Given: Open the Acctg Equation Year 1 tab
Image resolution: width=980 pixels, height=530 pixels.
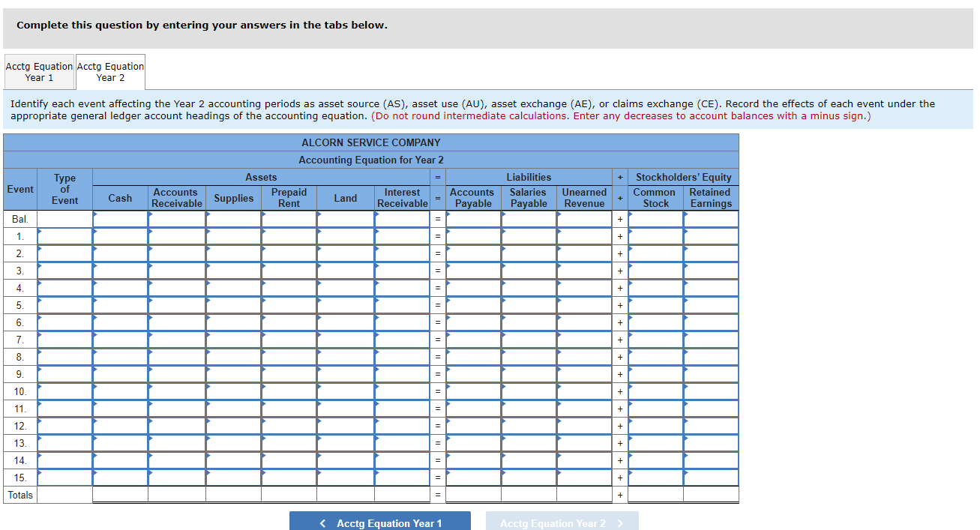Looking at the screenshot, I should tap(39, 72).
